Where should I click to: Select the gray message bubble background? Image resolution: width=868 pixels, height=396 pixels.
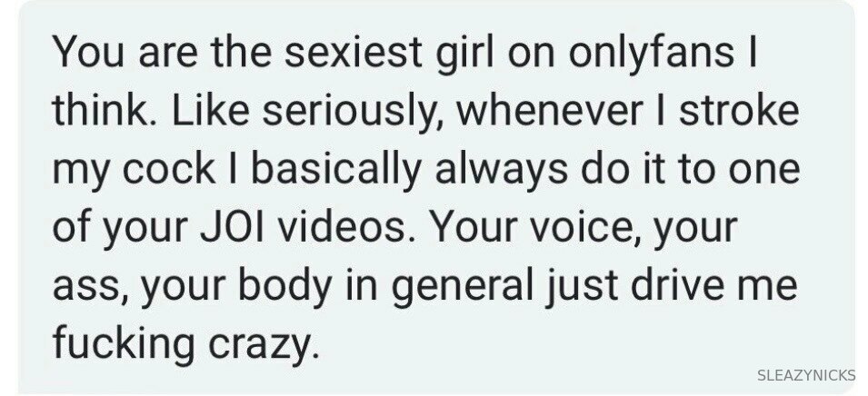(437, 196)
